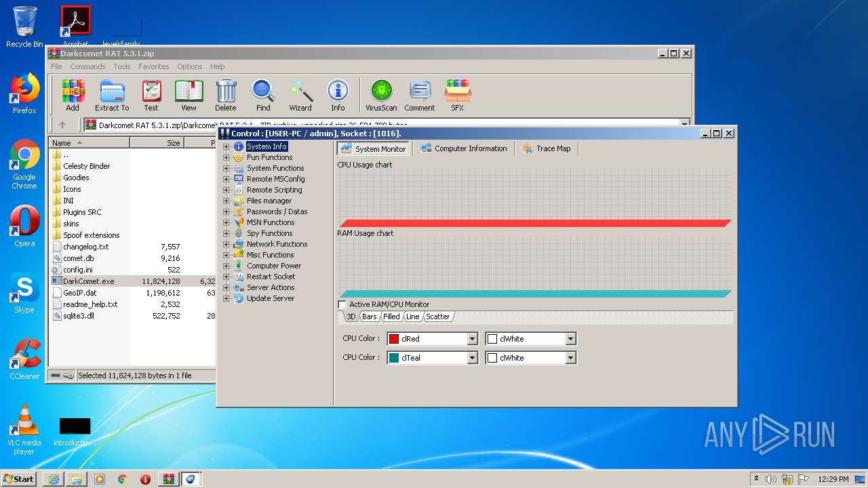Open the Tools menu in WinRAR
868x488 pixels.
122,66
